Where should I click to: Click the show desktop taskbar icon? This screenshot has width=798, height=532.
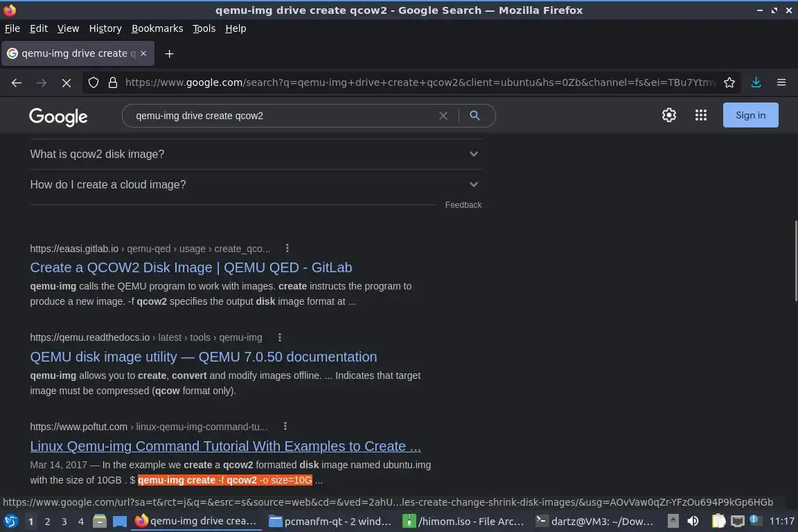pyautogui.click(x=120, y=522)
